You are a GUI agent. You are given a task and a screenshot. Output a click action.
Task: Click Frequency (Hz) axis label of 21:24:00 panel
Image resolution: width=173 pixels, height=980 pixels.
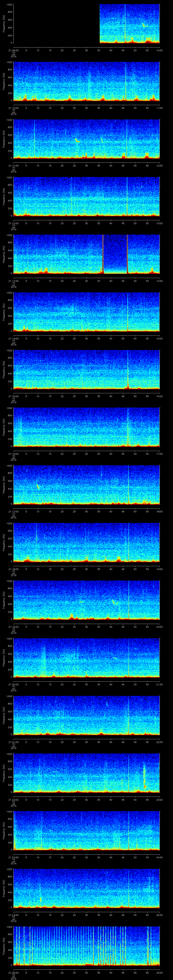[4, 888]
